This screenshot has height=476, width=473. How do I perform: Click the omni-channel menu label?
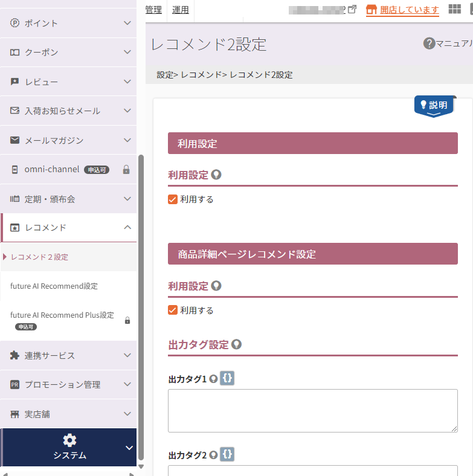click(52, 169)
